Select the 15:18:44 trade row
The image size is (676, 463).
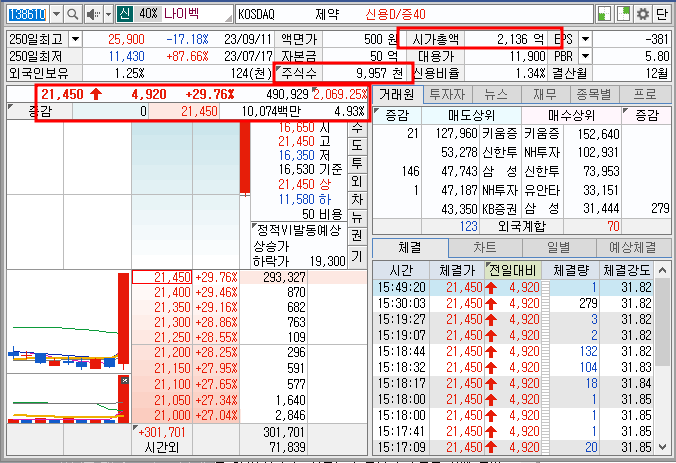pyautogui.click(x=513, y=351)
